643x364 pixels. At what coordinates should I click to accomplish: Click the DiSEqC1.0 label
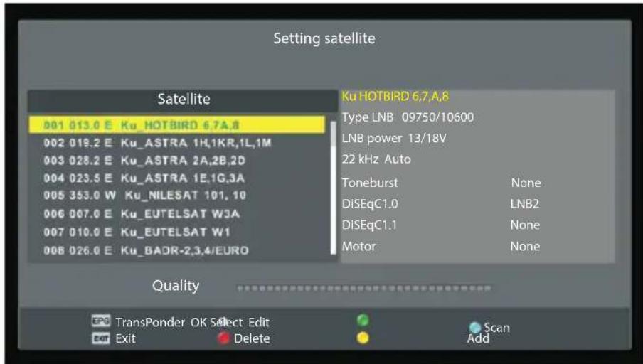coord(370,204)
